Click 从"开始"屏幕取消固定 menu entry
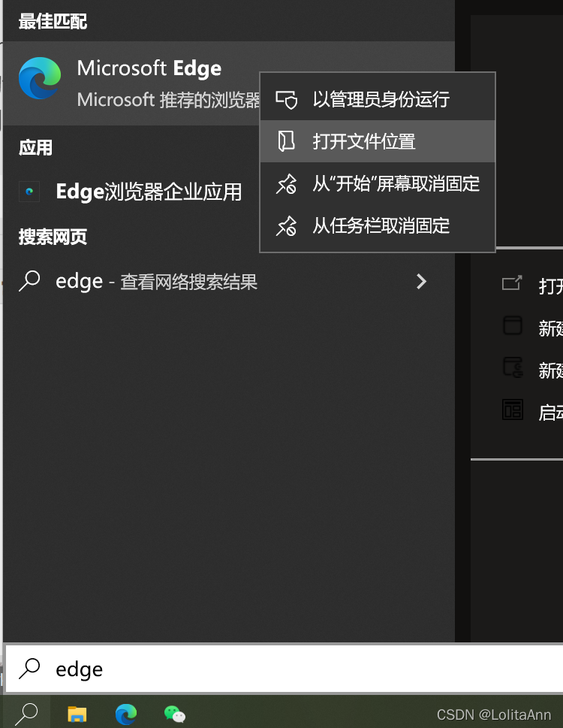Screen dimensions: 563x728 click(378, 183)
